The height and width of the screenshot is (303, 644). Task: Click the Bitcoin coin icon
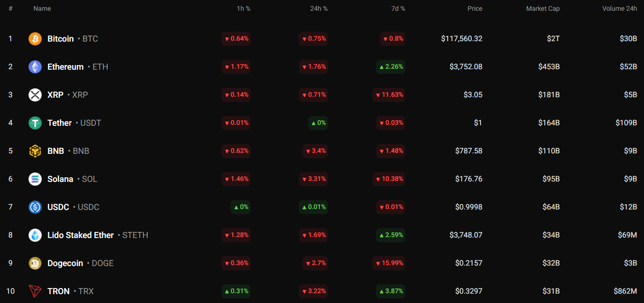pyautogui.click(x=35, y=39)
